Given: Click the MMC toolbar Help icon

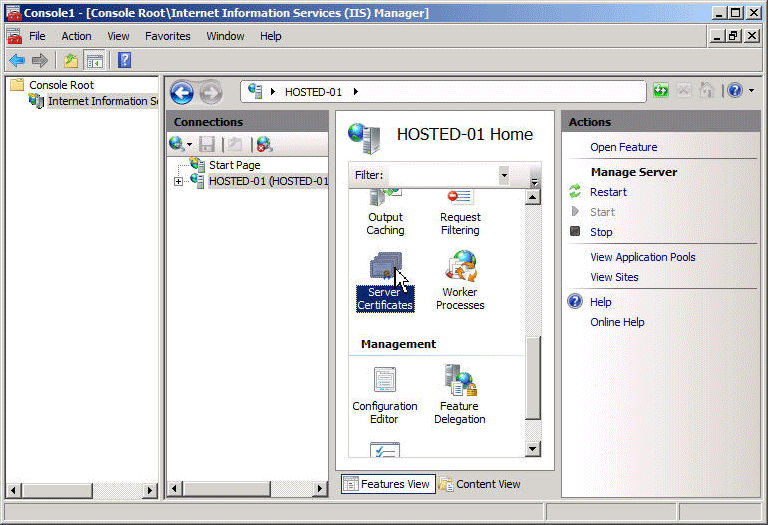Looking at the screenshot, I should pyautogui.click(x=124, y=60).
